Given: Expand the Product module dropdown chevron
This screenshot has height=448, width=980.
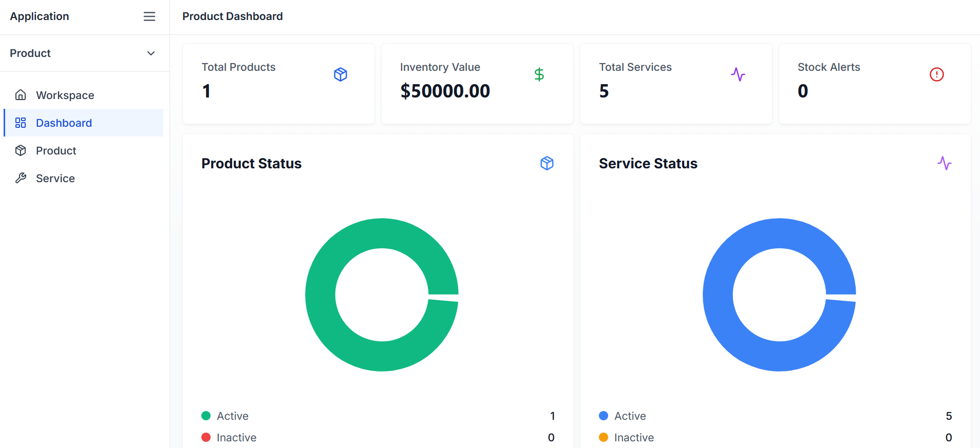Looking at the screenshot, I should [x=151, y=53].
